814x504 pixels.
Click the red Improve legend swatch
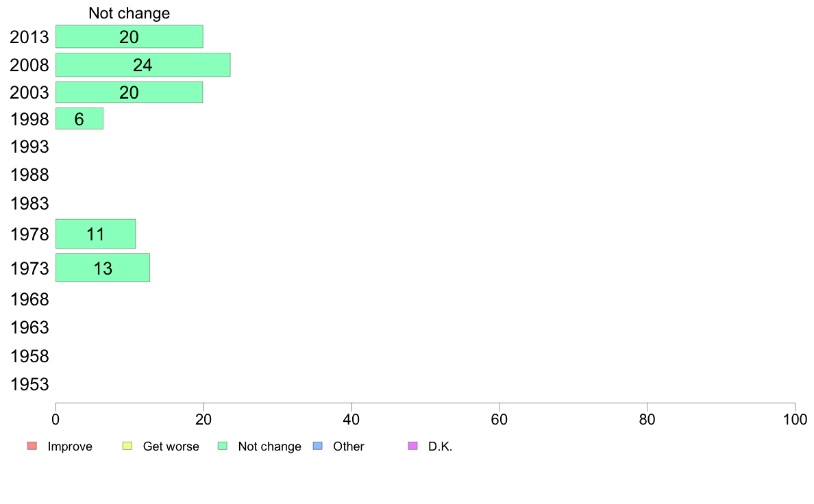32,446
